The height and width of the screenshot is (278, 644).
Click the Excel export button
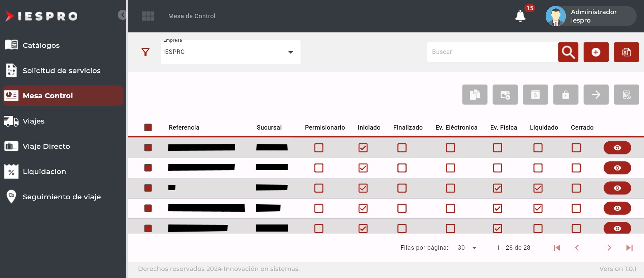click(x=626, y=52)
